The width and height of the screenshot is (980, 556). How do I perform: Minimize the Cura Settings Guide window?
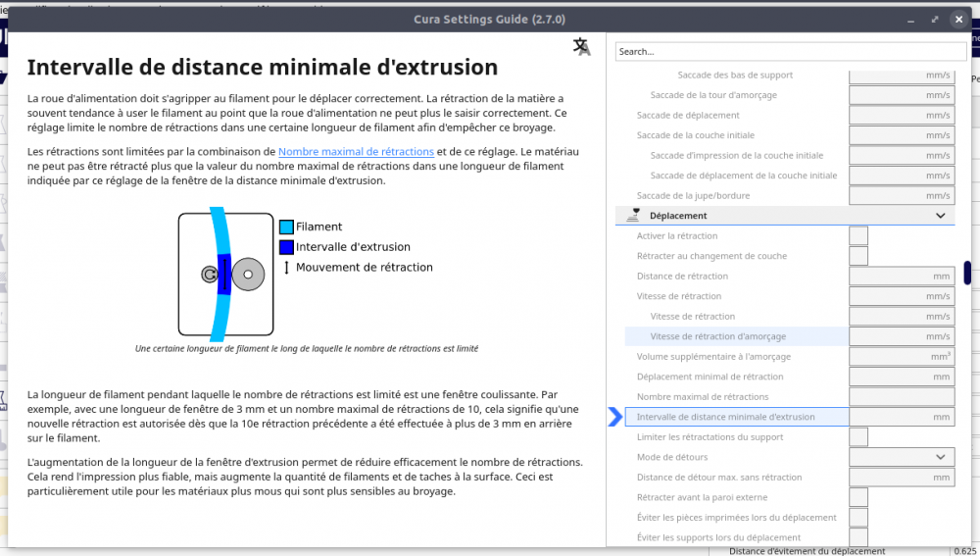(x=910, y=20)
